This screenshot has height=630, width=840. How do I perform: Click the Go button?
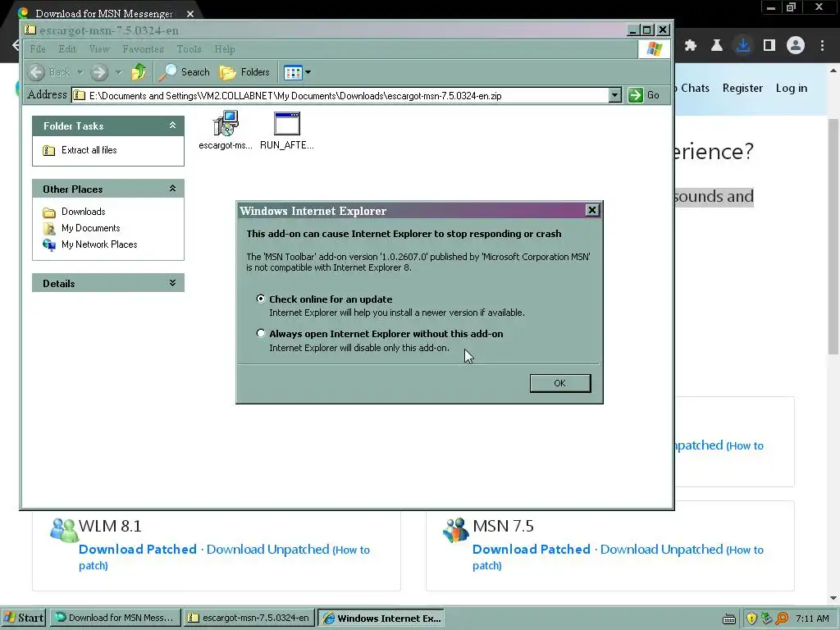click(645, 95)
